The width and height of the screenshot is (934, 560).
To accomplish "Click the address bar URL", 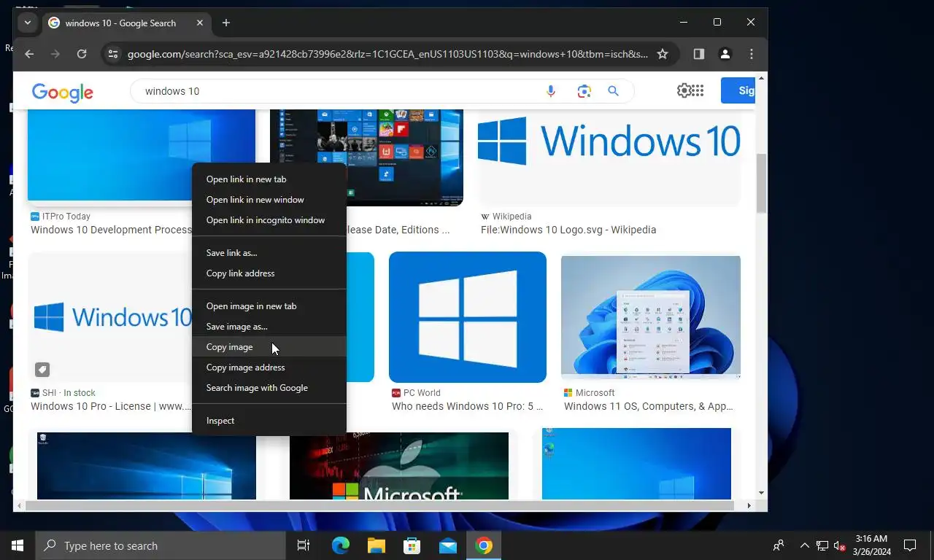I will coord(387,54).
